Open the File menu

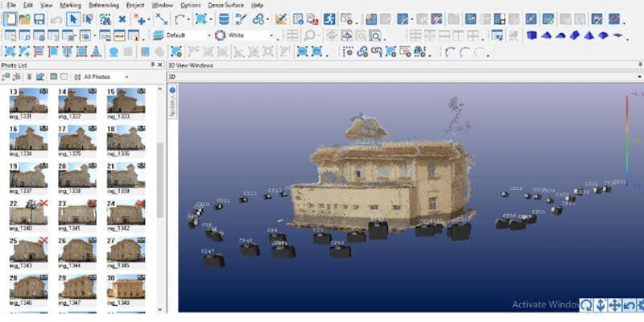[x=11, y=6]
